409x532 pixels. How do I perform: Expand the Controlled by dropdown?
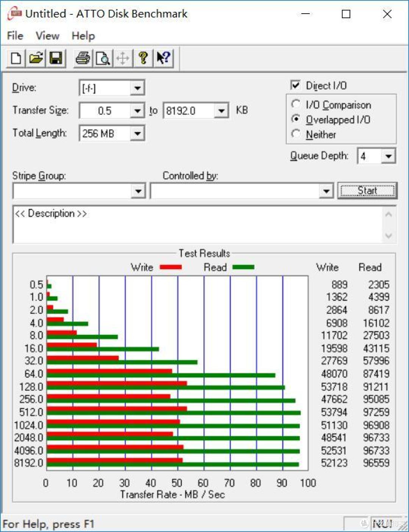pyautogui.click(x=326, y=191)
